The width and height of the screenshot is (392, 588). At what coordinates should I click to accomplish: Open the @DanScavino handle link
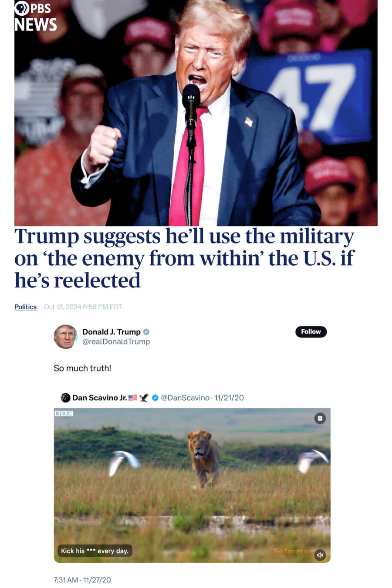(185, 398)
